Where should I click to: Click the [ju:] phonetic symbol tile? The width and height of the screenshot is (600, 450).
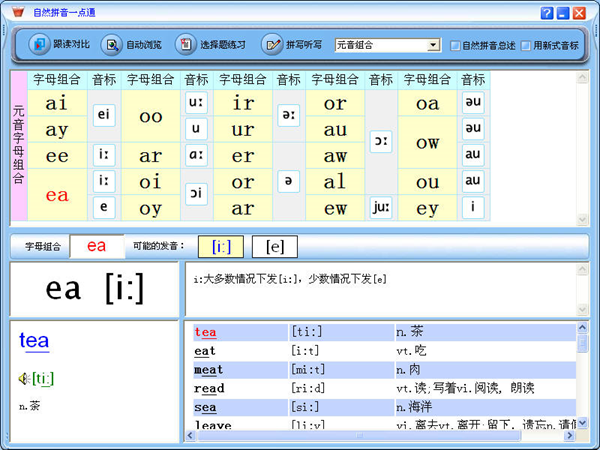click(381, 207)
